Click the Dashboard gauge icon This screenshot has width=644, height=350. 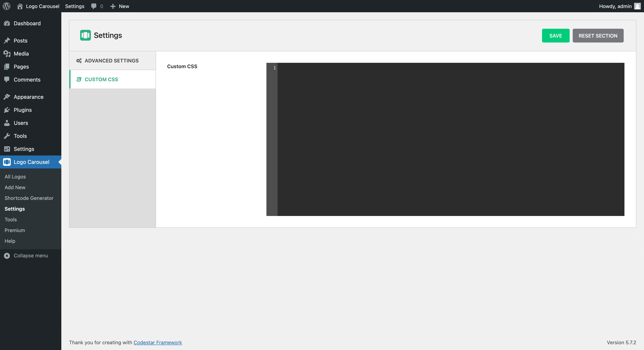click(x=7, y=23)
